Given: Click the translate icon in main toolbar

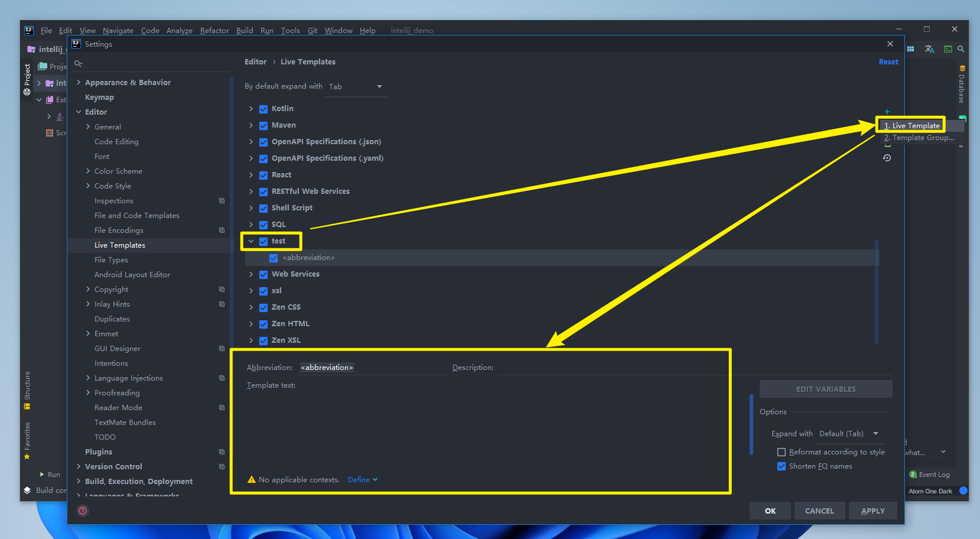Looking at the screenshot, I should (929, 49).
